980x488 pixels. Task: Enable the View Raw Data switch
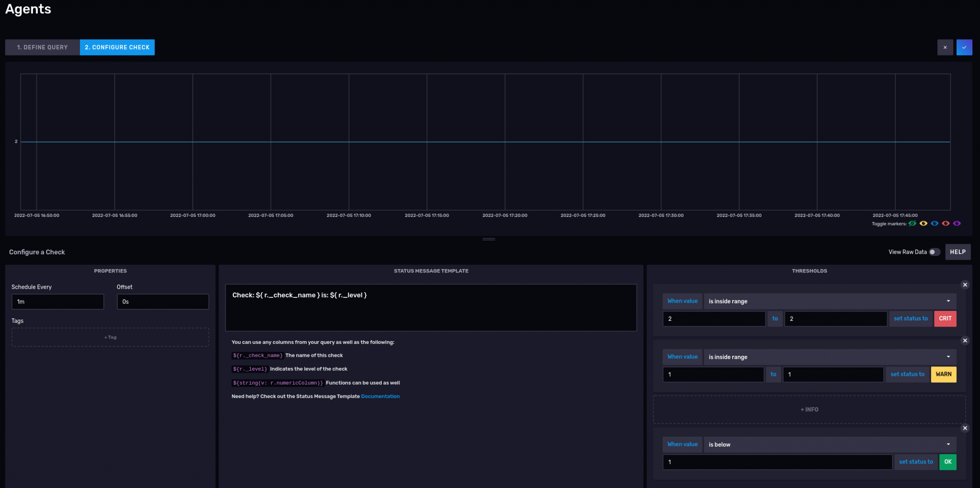pos(935,252)
